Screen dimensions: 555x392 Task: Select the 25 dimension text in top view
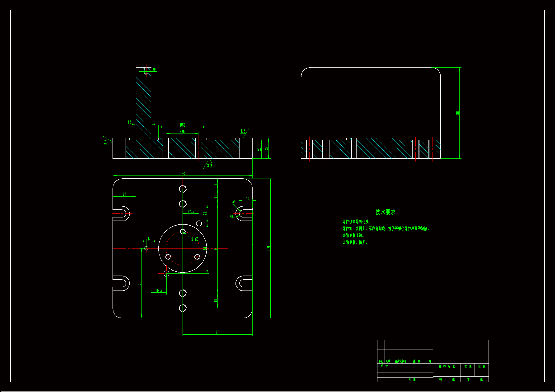[x=124, y=194]
